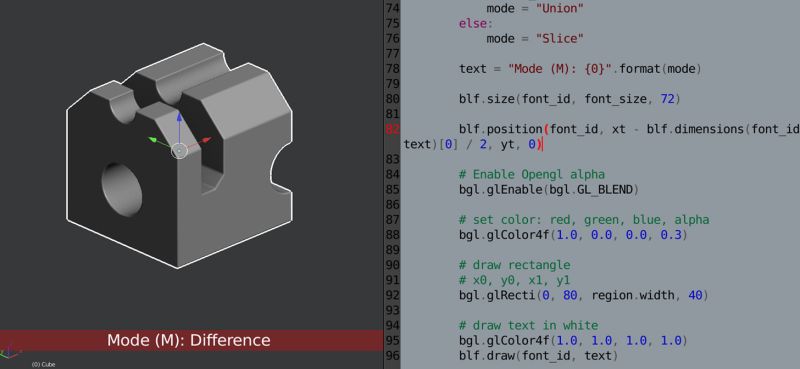The image size is (800, 369).
Task: Click the bgl.glRecti(0, 80, region.width, 40) line
Action: (x=584, y=296)
